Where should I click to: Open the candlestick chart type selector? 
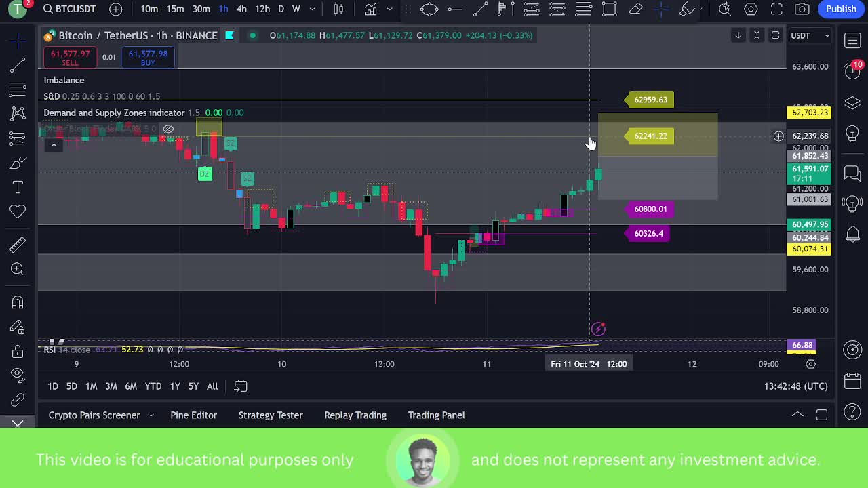pos(338,9)
